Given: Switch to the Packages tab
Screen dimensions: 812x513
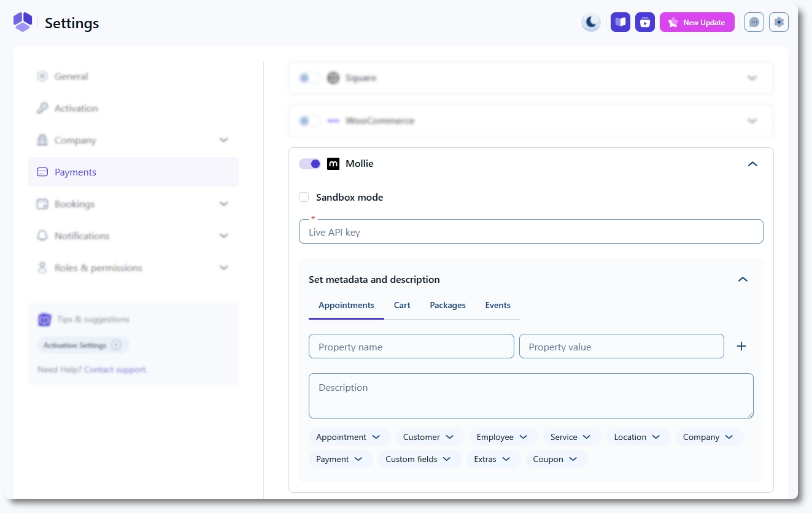Looking at the screenshot, I should [x=447, y=305].
